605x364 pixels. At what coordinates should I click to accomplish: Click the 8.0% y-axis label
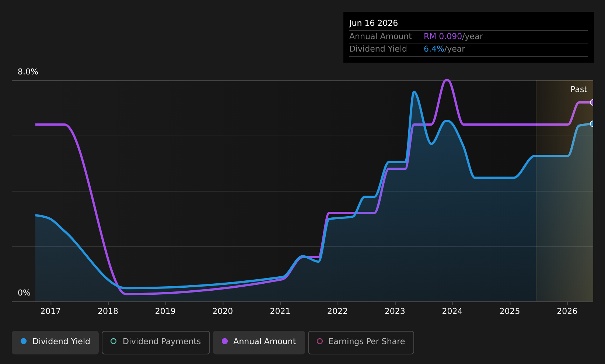click(28, 72)
